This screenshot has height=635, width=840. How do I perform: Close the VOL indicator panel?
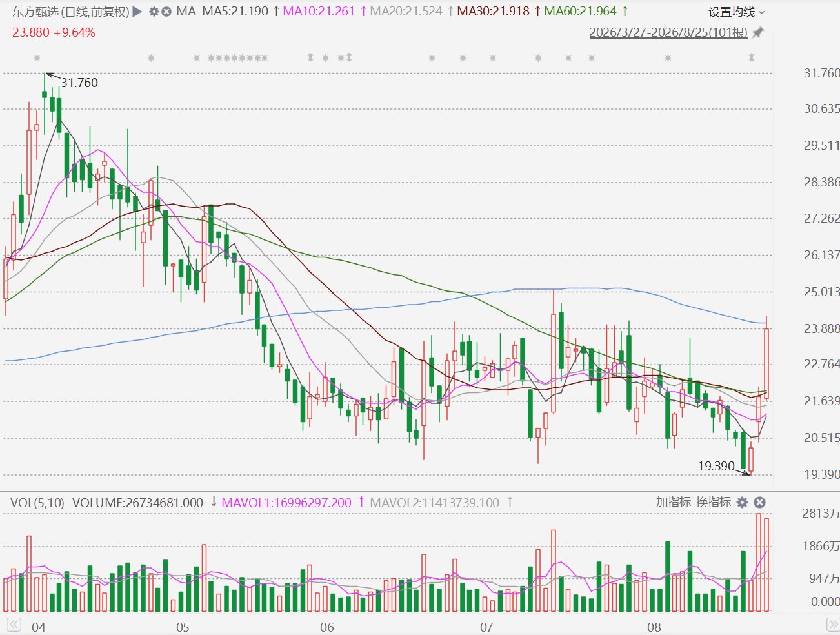click(760, 502)
